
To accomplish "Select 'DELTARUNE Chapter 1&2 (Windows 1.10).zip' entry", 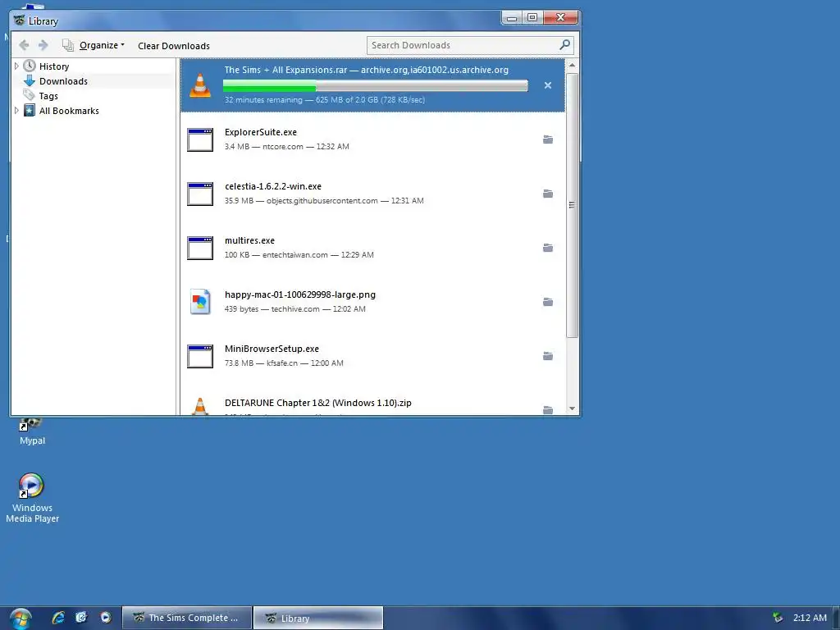I will tap(318, 403).
